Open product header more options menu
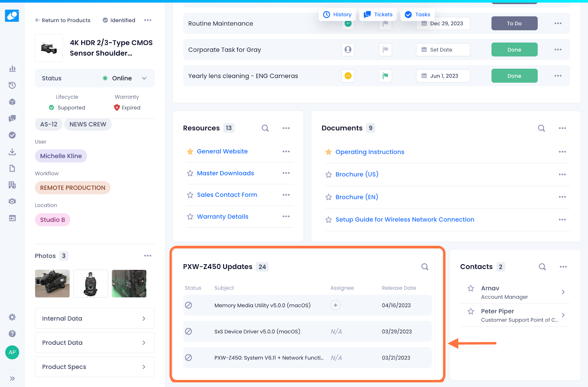The height and width of the screenshot is (387, 588). (x=148, y=20)
